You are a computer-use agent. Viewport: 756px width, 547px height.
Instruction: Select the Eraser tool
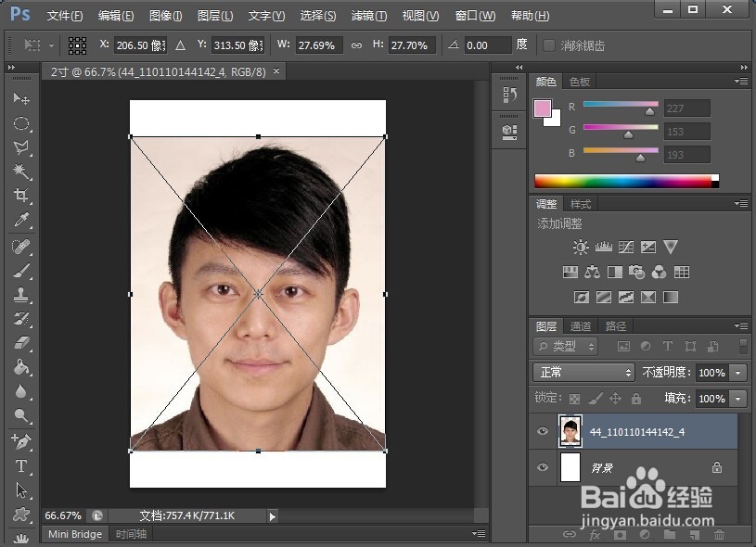[20, 342]
